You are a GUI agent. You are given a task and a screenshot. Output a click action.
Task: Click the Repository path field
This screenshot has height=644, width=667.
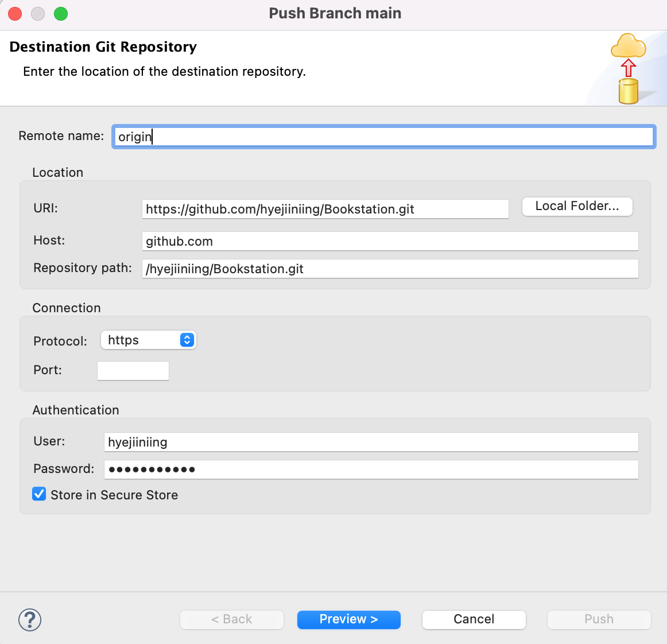(x=390, y=269)
